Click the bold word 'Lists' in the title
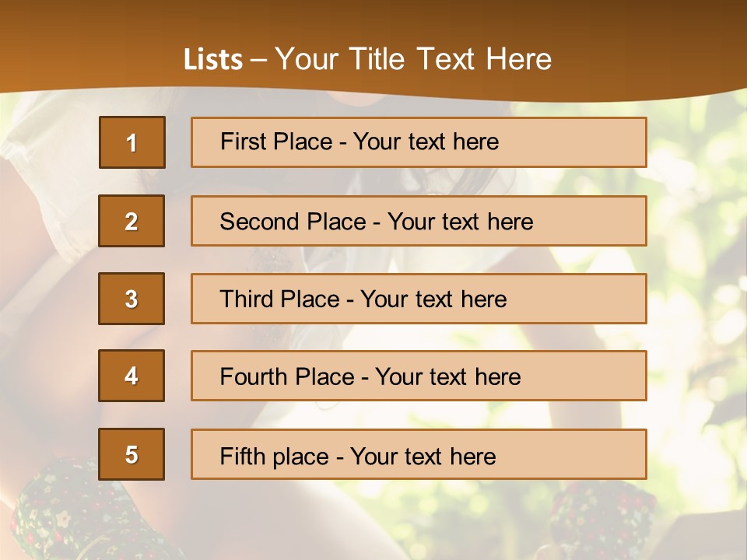 [x=213, y=60]
